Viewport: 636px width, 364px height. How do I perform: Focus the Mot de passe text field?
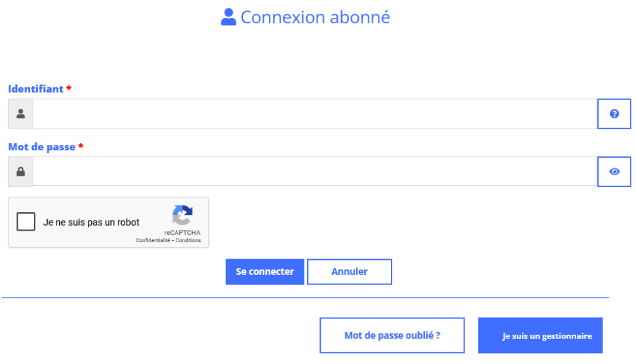(x=315, y=171)
